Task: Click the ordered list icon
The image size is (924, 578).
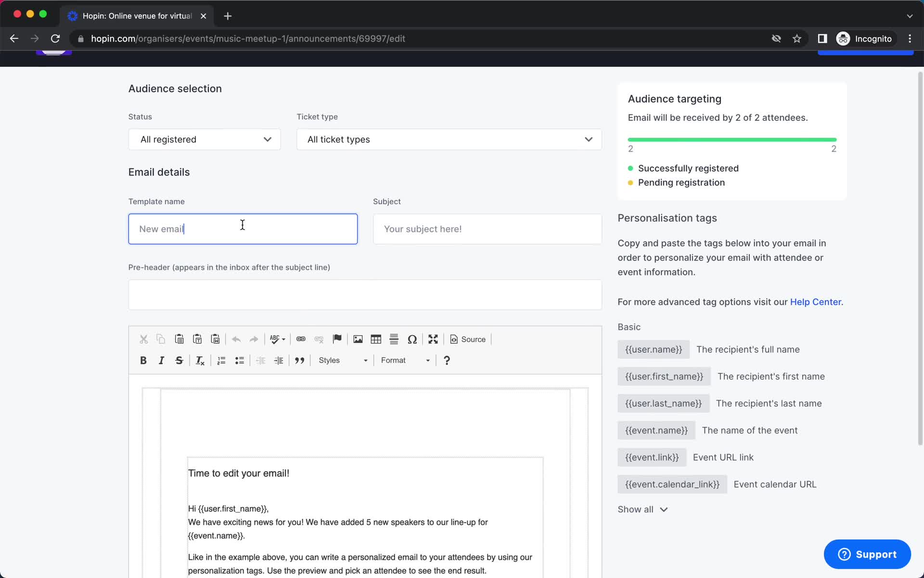Action: click(x=221, y=360)
